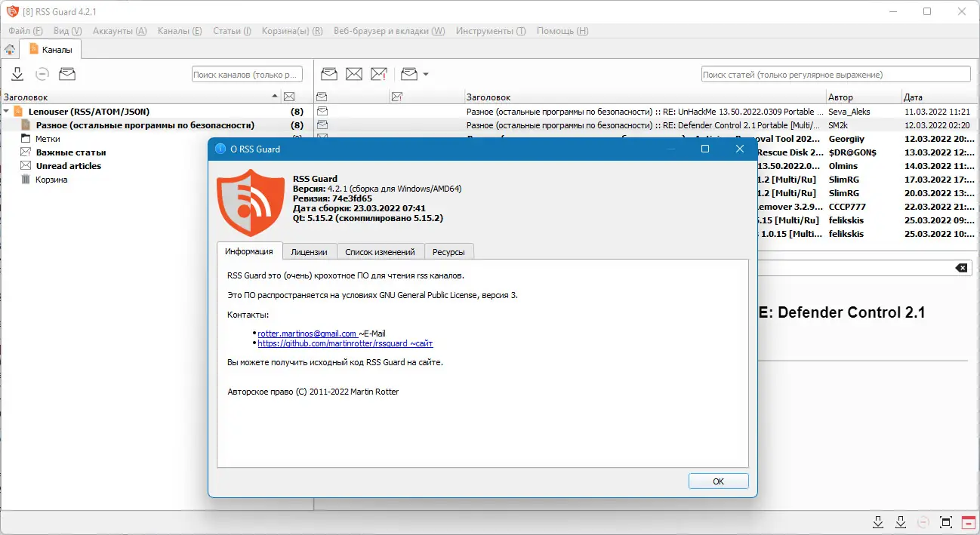This screenshot has height=535, width=980.
Task: Open the Вид menu
Action: point(67,31)
